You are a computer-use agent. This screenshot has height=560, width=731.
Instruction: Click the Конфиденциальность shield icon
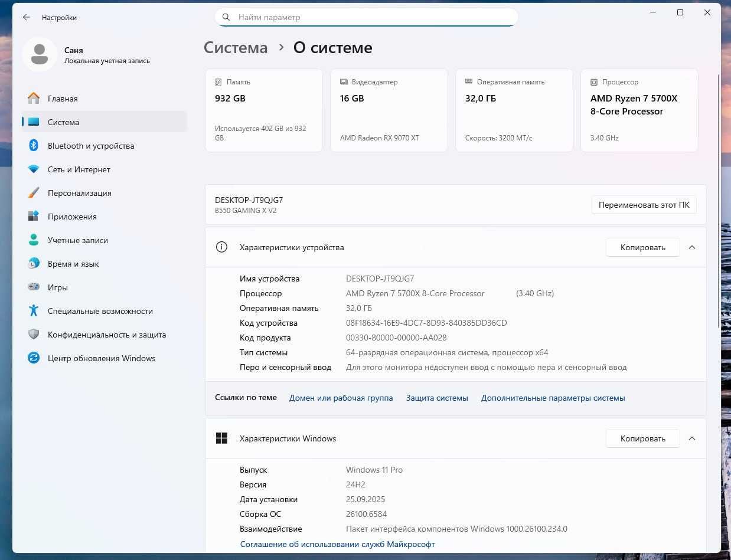tap(34, 335)
